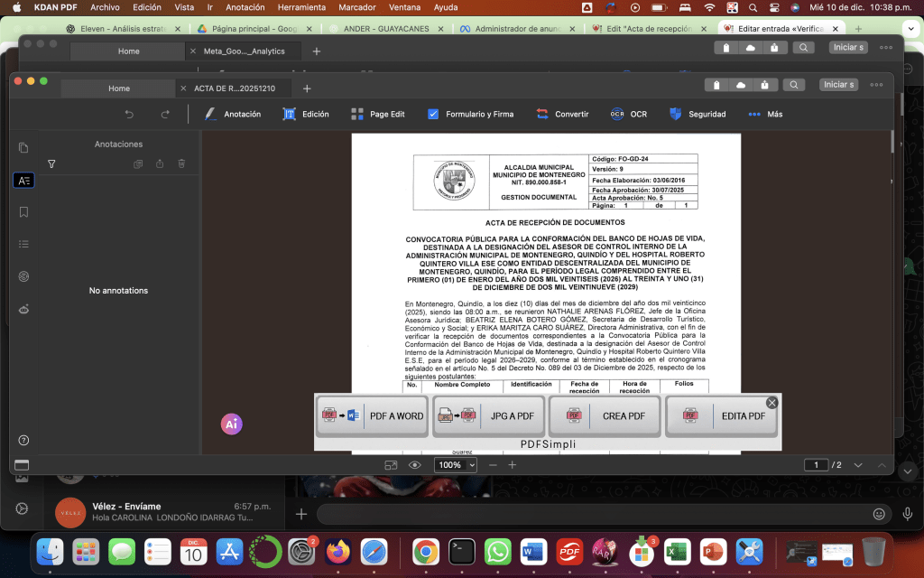Go to next page with down chevron
The height and width of the screenshot is (578, 924).
858,465
